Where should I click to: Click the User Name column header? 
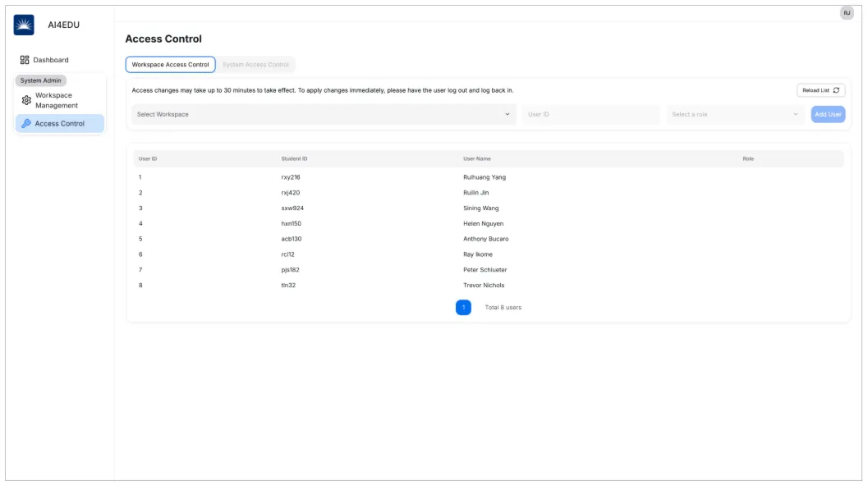(476, 158)
